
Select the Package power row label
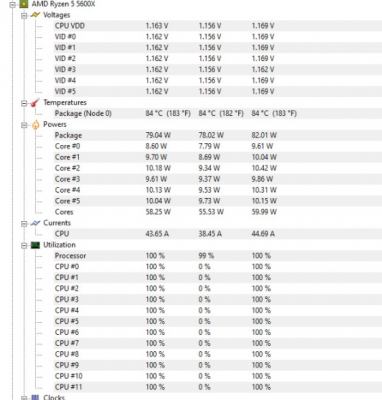[x=68, y=135]
